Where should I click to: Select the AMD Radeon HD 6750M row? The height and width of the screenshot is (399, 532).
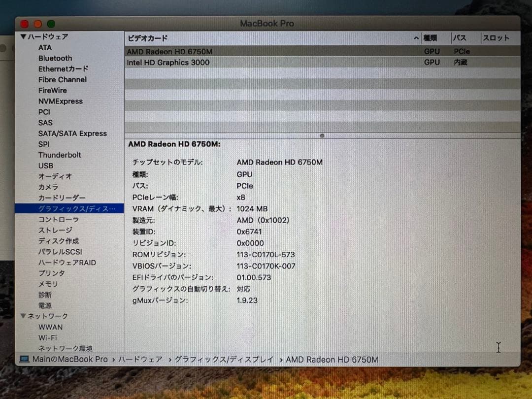[x=169, y=51]
